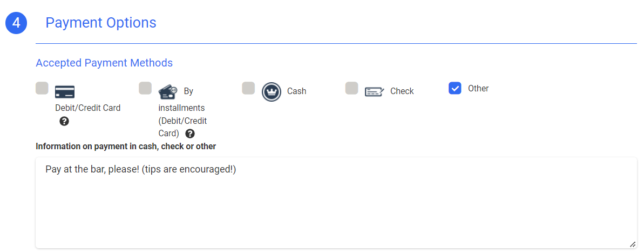This screenshot has width=644, height=252.
Task: Click the credit card icon
Action: 65,91
